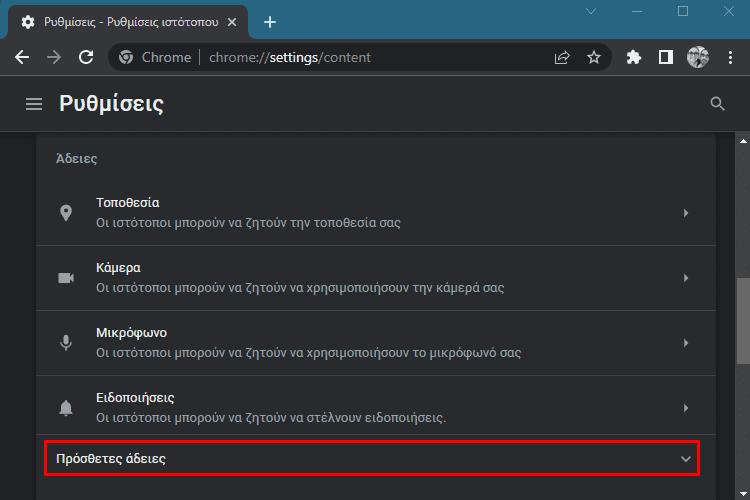Open the hamburger main menu in Ρυθμίσεις
The height and width of the screenshot is (500, 750).
(x=34, y=104)
